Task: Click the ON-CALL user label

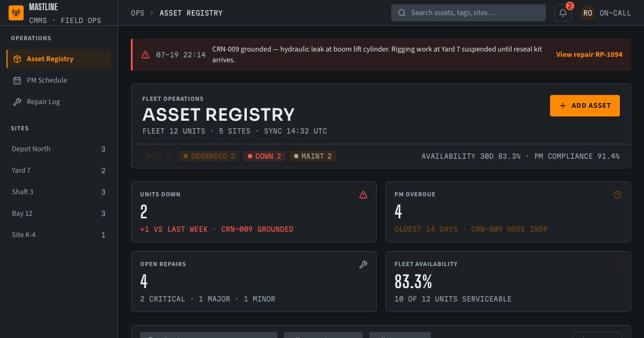Action: click(x=615, y=13)
